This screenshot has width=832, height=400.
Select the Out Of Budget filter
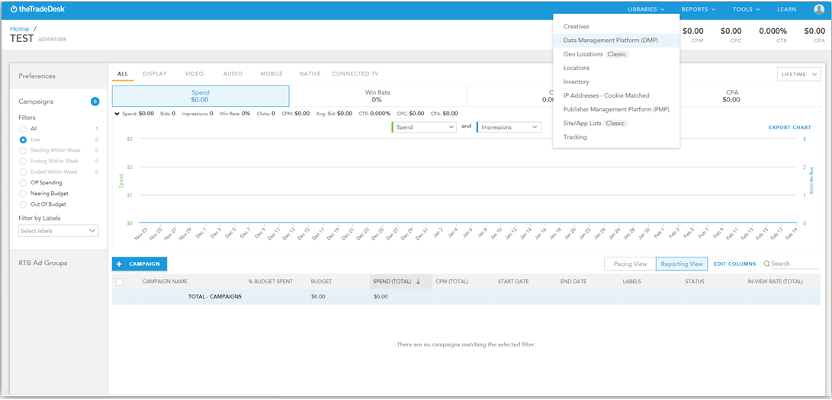[23, 204]
